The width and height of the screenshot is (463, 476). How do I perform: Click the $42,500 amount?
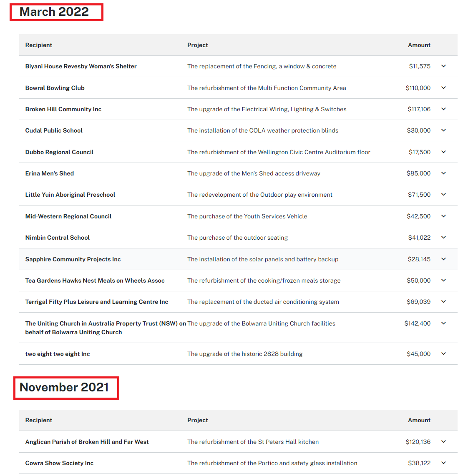click(x=419, y=216)
